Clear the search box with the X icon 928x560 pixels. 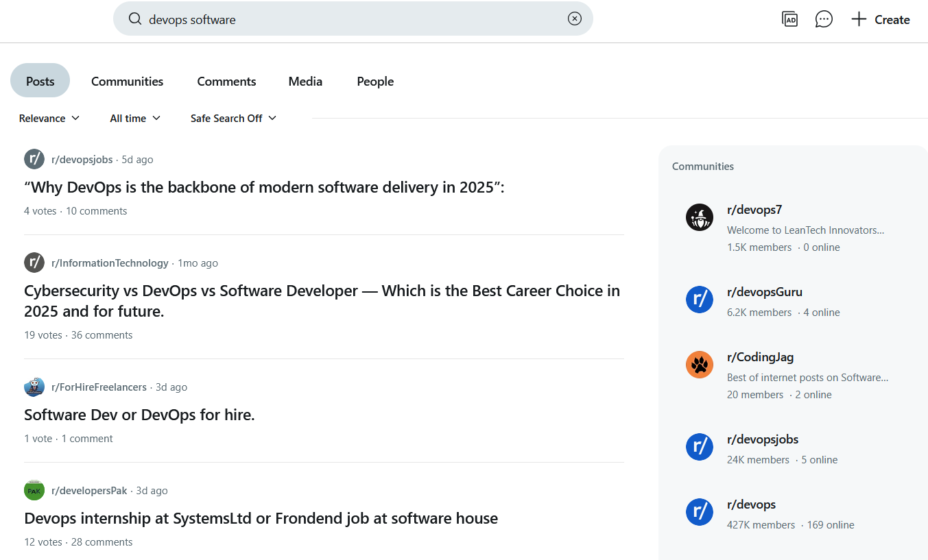tap(575, 19)
